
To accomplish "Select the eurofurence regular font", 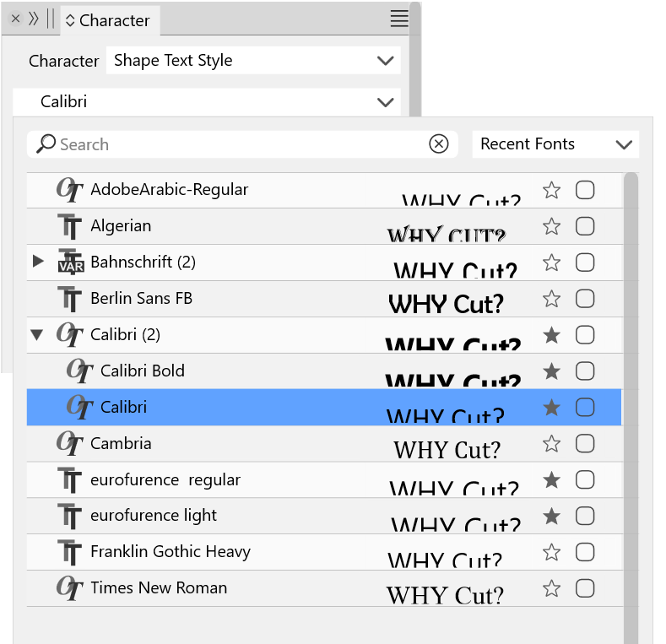I will pyautogui.click(x=165, y=479).
